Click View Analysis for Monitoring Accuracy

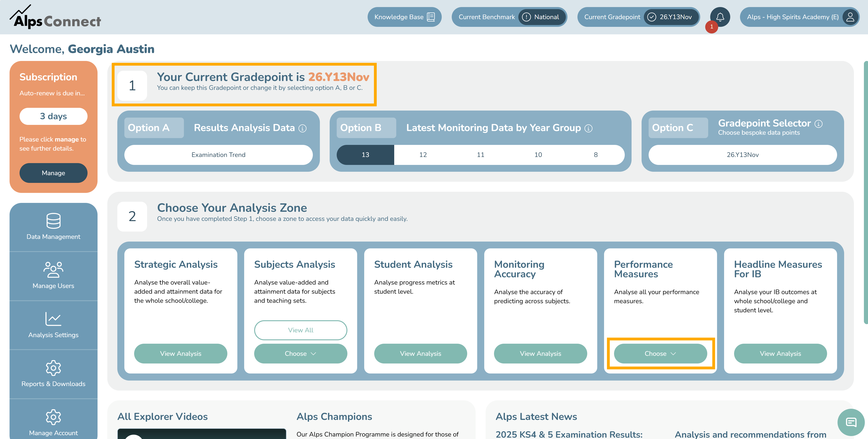pyautogui.click(x=540, y=354)
